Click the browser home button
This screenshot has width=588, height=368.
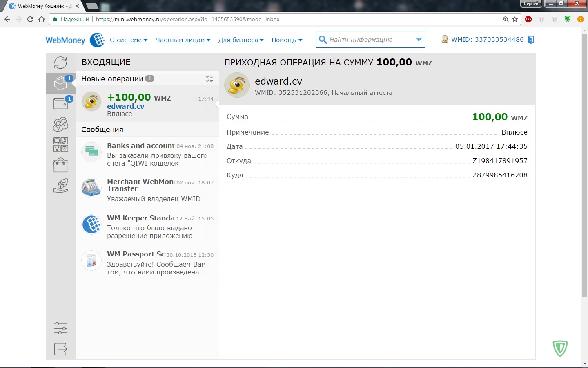tap(42, 19)
